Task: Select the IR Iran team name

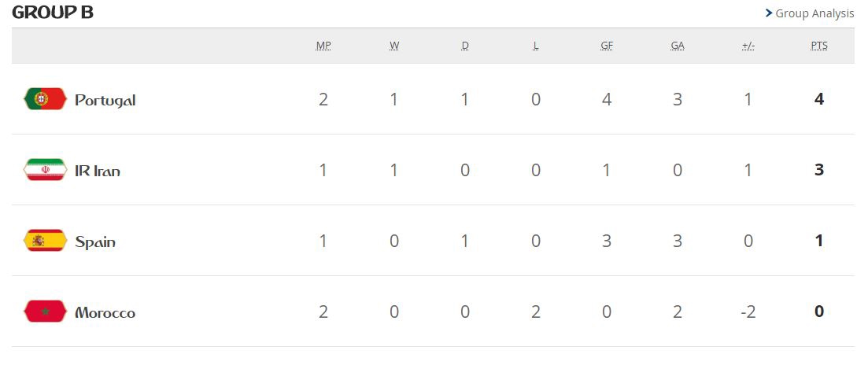Action: [98, 171]
